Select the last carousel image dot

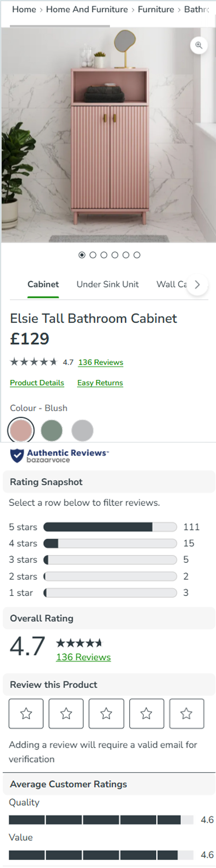tap(137, 255)
